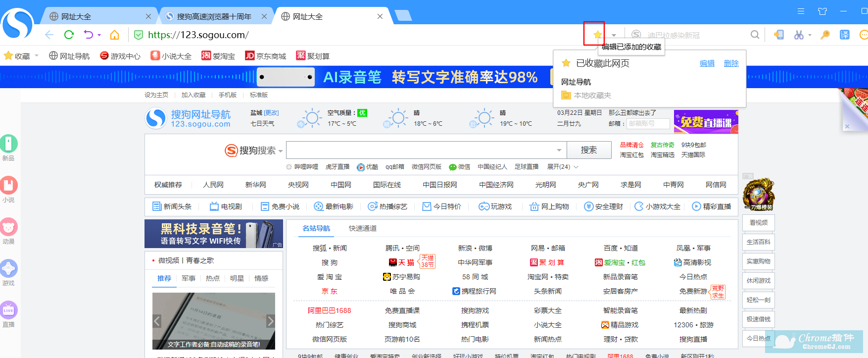Click next arrow on news image
The height and width of the screenshot is (358, 868).
tap(270, 321)
